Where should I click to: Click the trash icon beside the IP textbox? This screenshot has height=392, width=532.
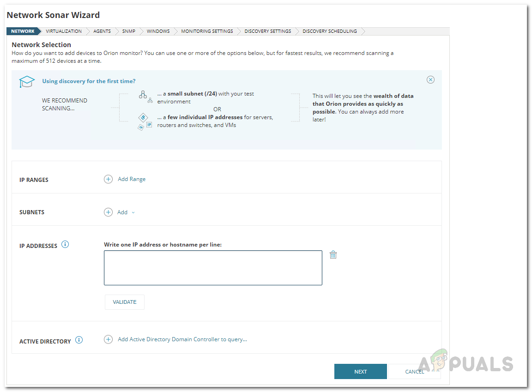coord(333,254)
